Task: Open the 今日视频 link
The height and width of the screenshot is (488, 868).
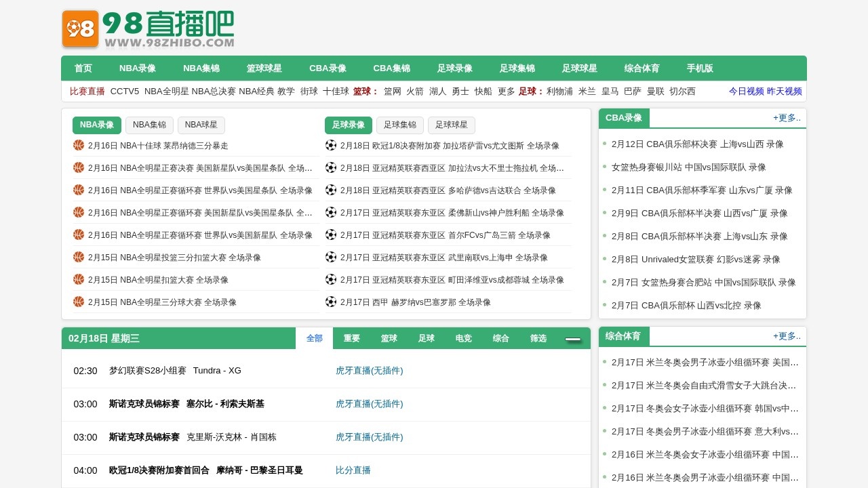Action: (745, 90)
